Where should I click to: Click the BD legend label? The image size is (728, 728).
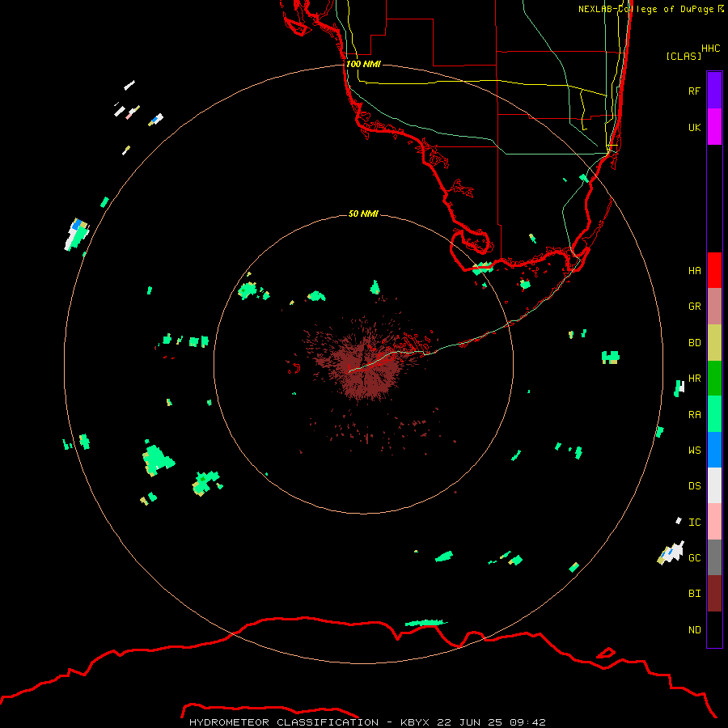click(694, 343)
